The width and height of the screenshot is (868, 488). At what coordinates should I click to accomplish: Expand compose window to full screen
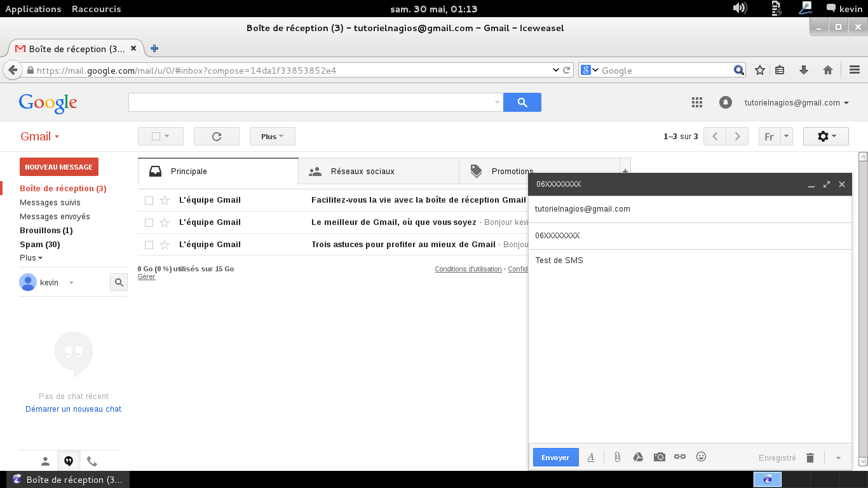pos(827,184)
